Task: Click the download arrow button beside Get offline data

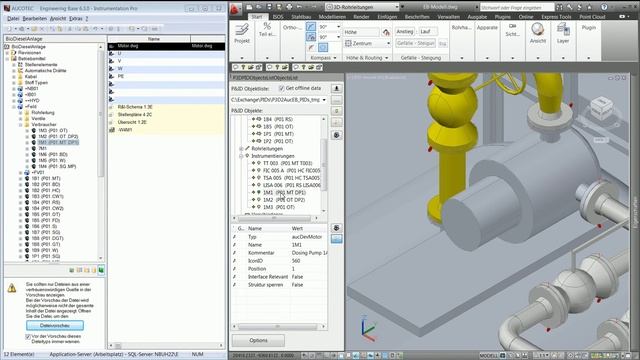Action: point(336,89)
